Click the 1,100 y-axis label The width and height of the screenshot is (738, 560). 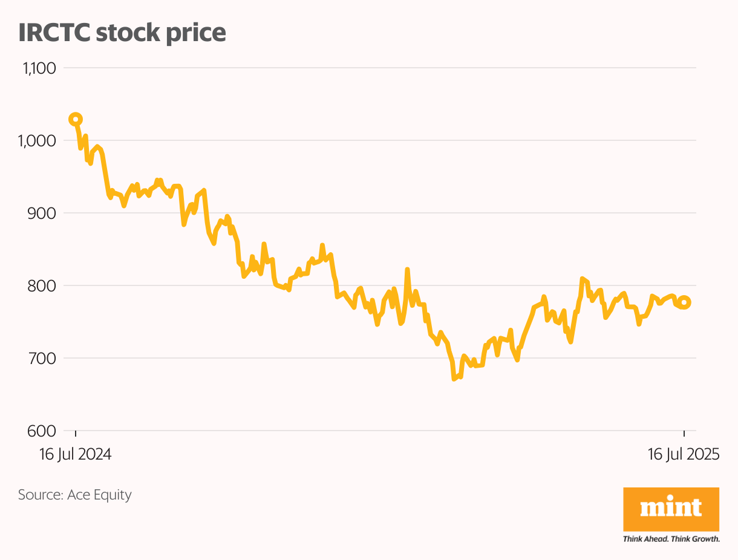tap(39, 68)
